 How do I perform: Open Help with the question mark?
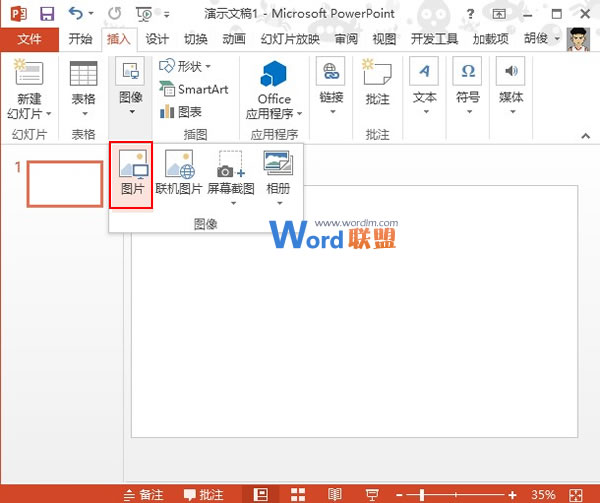pyautogui.click(x=470, y=14)
